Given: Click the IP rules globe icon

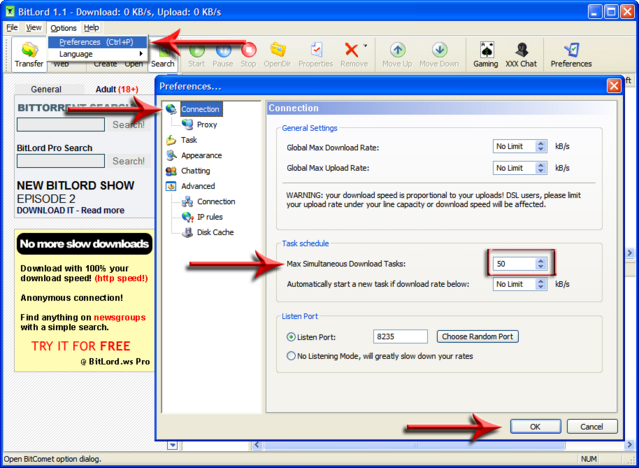Looking at the screenshot, I should pyautogui.click(x=187, y=217).
